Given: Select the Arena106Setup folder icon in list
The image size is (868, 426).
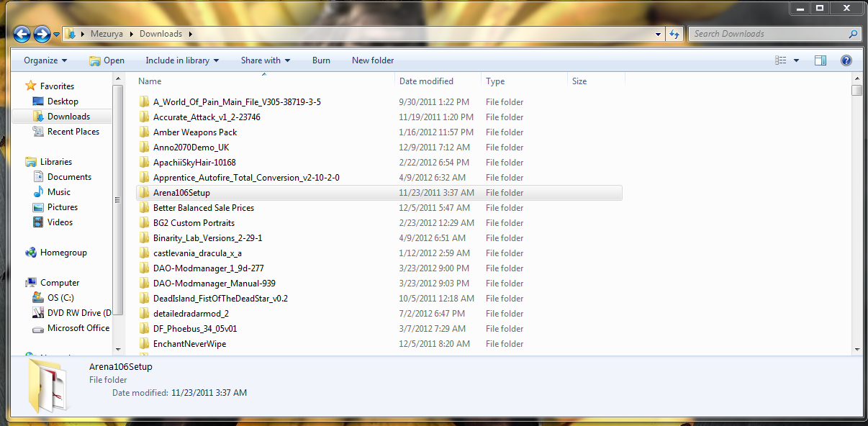Looking at the screenshot, I should pos(145,192).
